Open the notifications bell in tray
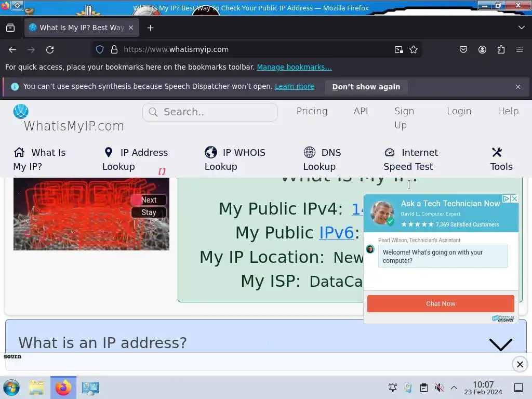Viewport: 532px width, 399px height. tap(393, 388)
